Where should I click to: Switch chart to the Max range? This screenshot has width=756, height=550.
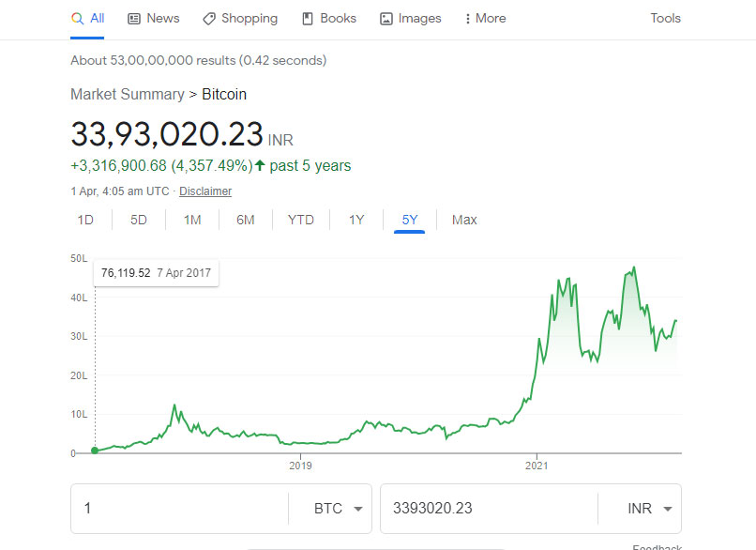(464, 220)
